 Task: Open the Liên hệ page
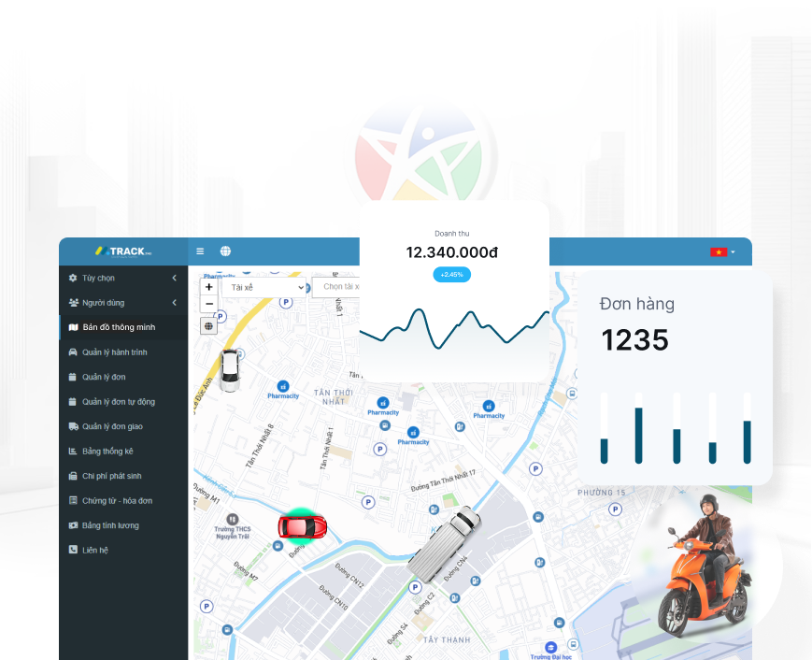pyautogui.click(x=94, y=551)
